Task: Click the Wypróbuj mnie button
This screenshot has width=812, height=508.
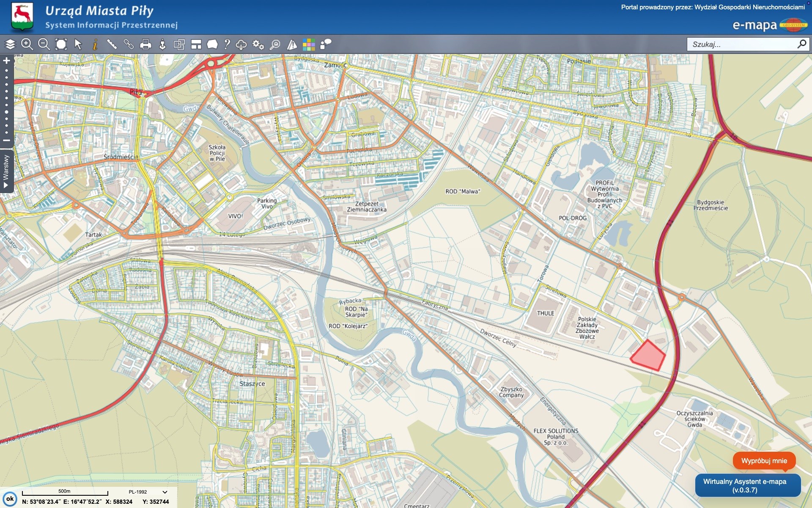Action: click(x=764, y=461)
